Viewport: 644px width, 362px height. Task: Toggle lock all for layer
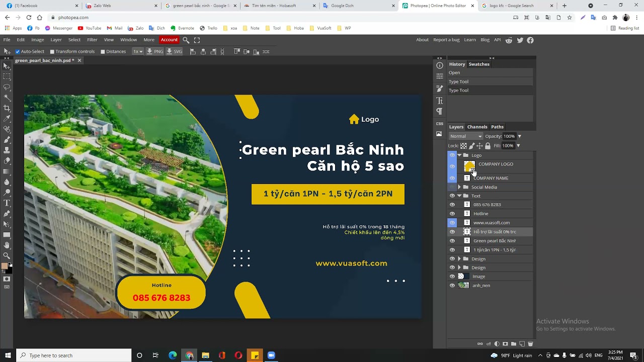click(x=488, y=146)
